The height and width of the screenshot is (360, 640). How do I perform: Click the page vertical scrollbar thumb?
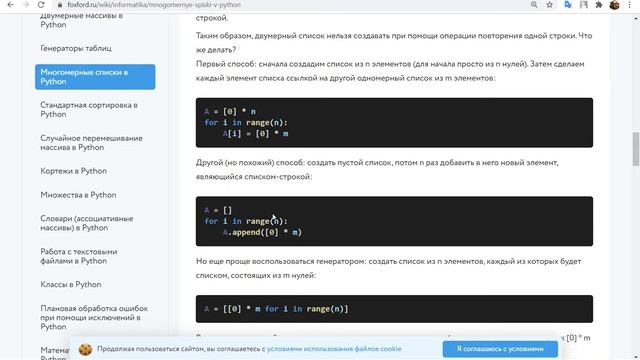tap(636, 149)
